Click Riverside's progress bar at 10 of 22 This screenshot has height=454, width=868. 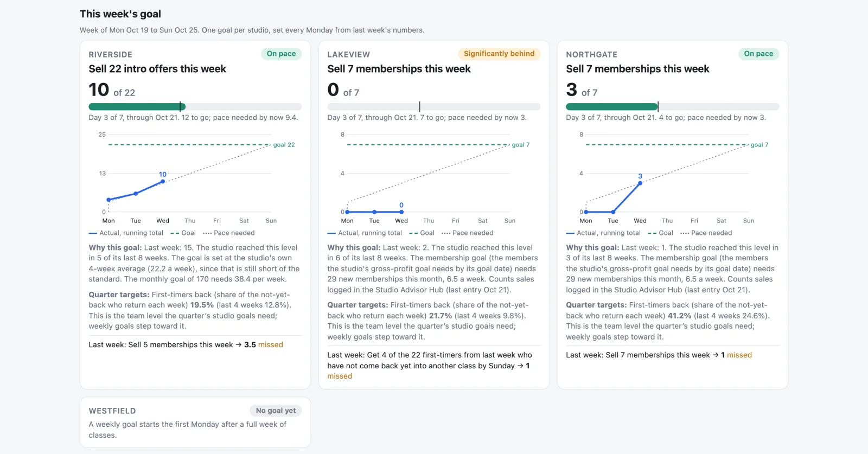click(x=195, y=107)
